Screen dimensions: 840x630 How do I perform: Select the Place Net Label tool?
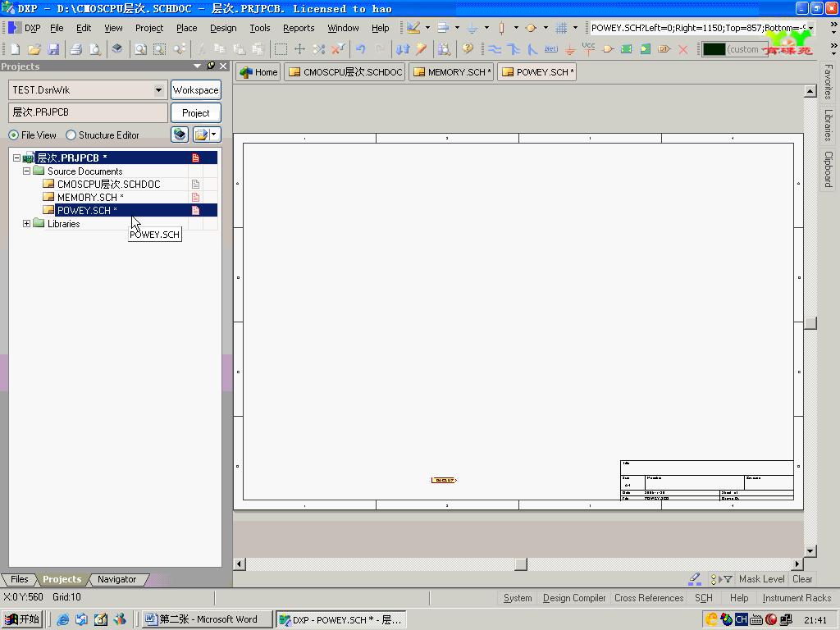550,49
